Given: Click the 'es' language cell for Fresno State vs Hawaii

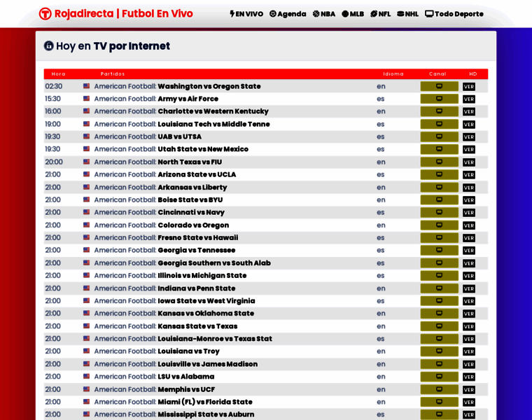Looking at the screenshot, I should (381, 238).
